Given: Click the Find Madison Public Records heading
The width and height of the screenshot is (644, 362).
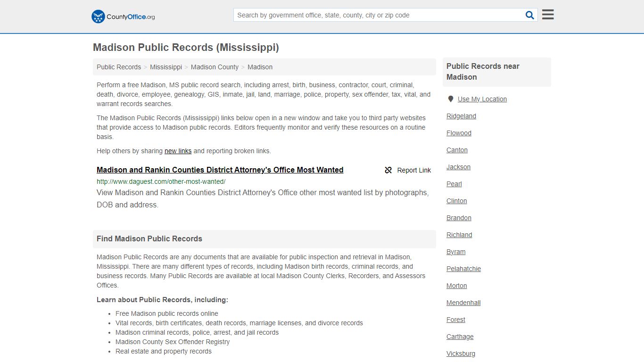Looking at the screenshot, I should [x=149, y=239].
